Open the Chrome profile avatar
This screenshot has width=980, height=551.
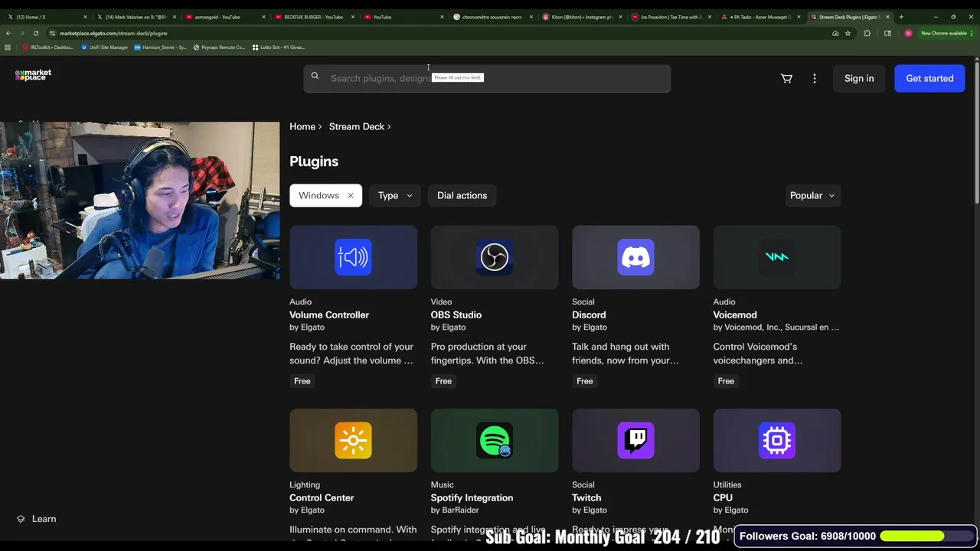(908, 33)
